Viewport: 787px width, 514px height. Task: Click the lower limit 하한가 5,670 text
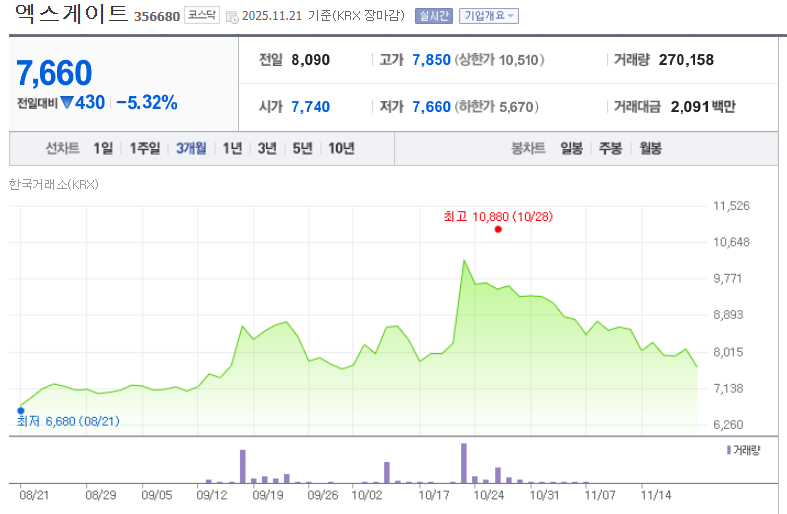pyautogui.click(x=496, y=106)
